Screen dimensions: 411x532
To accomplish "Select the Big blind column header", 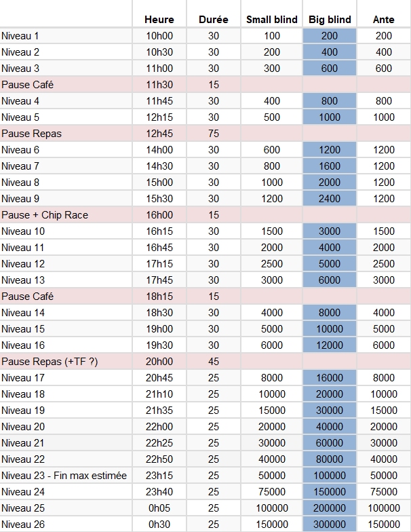I will (x=330, y=20).
